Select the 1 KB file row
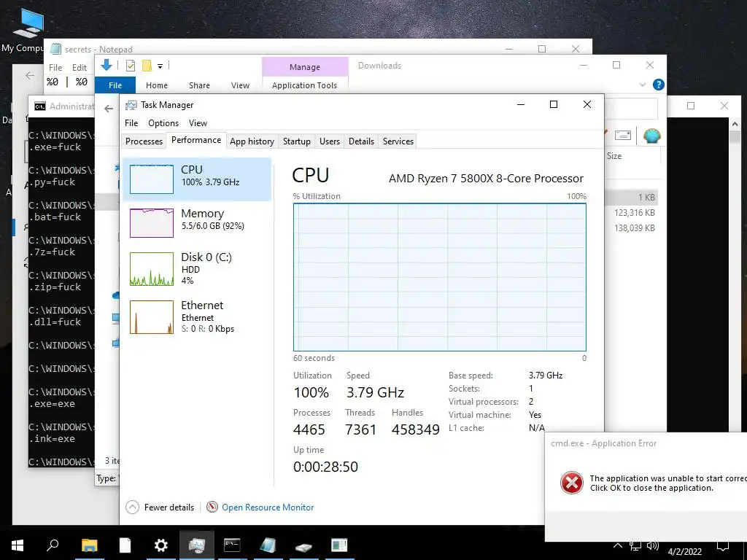 pyautogui.click(x=632, y=197)
